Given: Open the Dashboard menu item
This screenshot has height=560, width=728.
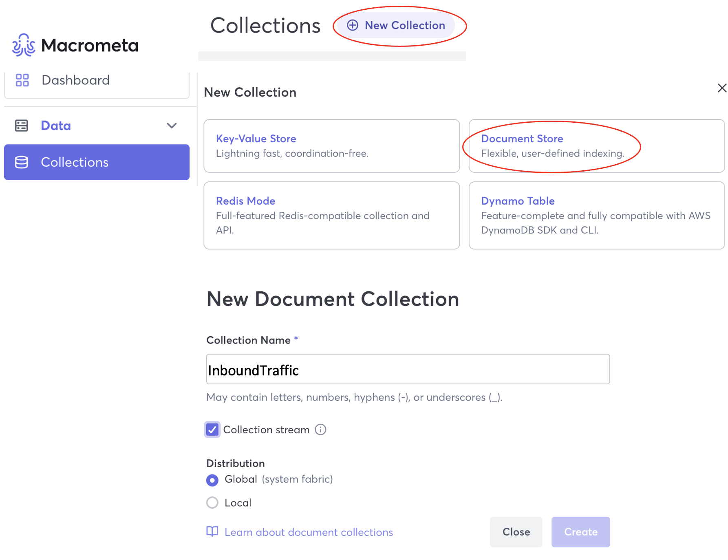Looking at the screenshot, I should (x=97, y=81).
